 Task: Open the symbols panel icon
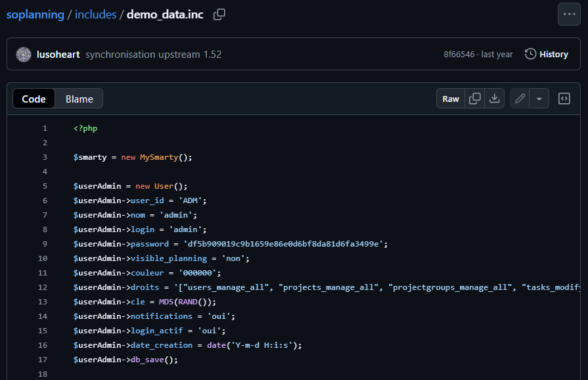point(564,99)
